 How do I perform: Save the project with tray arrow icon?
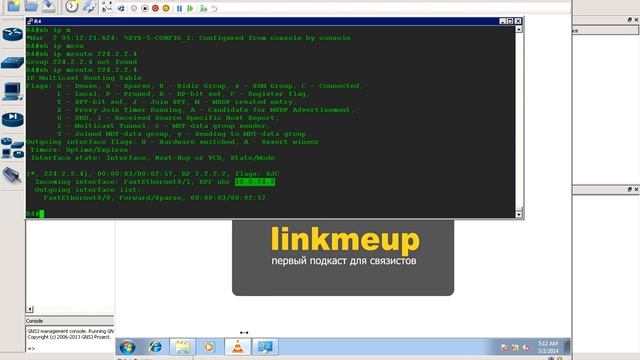tap(48, 6)
